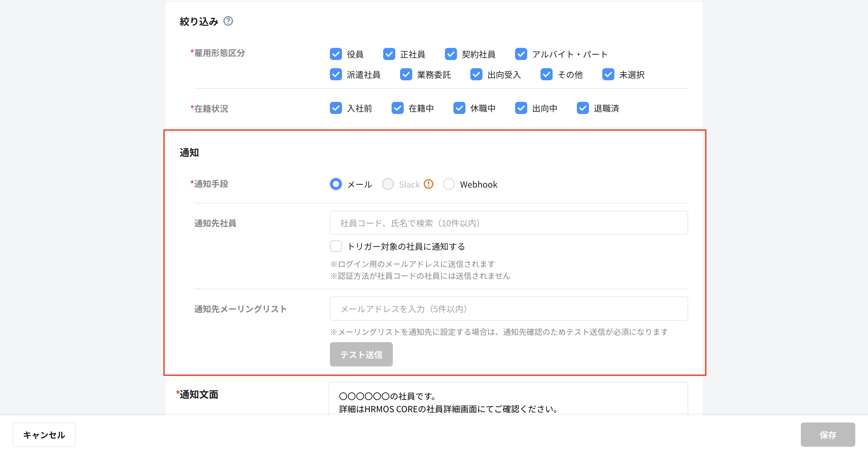Viewport: 868px width, 451px height.
Task: Toggle the 契約社員 checkbox
Action: click(x=451, y=54)
